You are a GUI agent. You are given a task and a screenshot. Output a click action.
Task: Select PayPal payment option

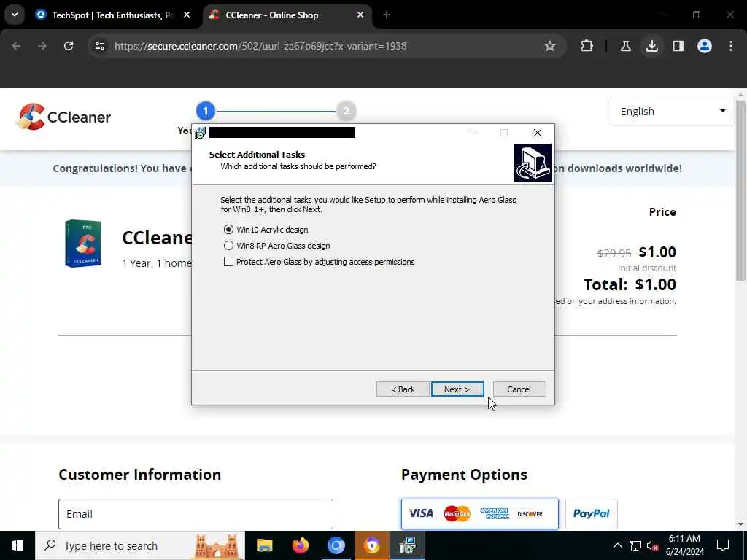point(591,514)
